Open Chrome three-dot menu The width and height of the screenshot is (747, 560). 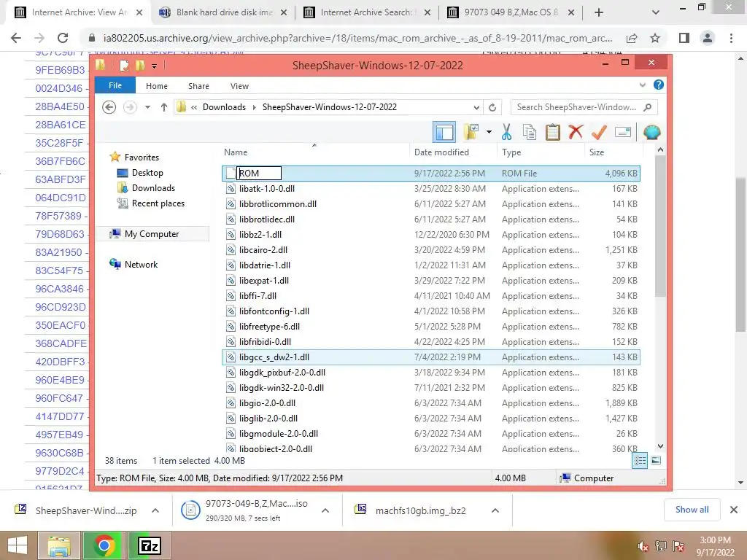point(731,38)
